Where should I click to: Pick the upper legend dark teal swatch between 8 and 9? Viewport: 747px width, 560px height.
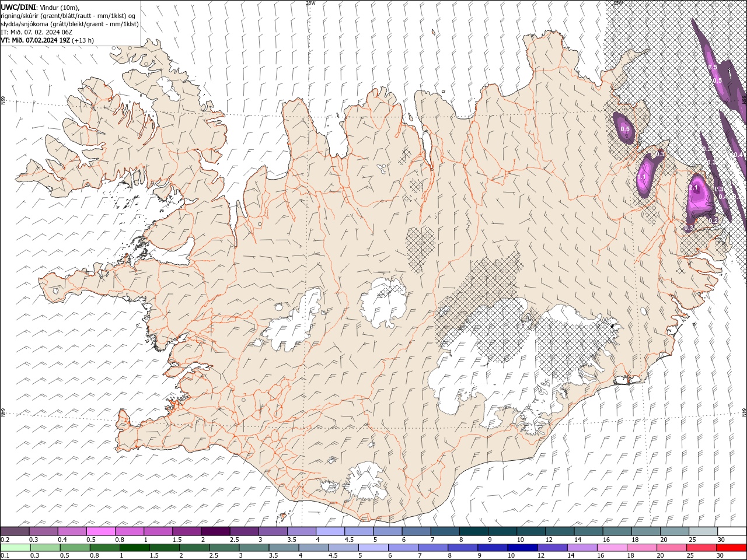tap(474, 531)
